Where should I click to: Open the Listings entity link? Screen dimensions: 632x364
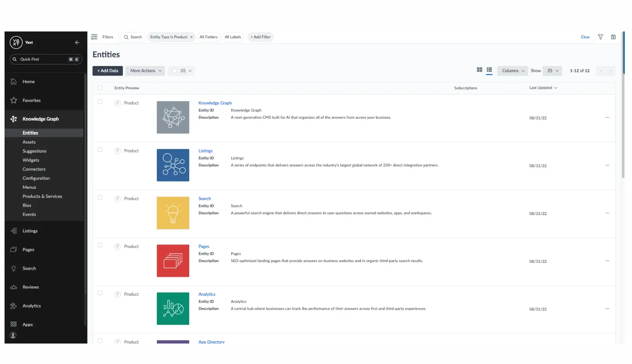(x=205, y=151)
